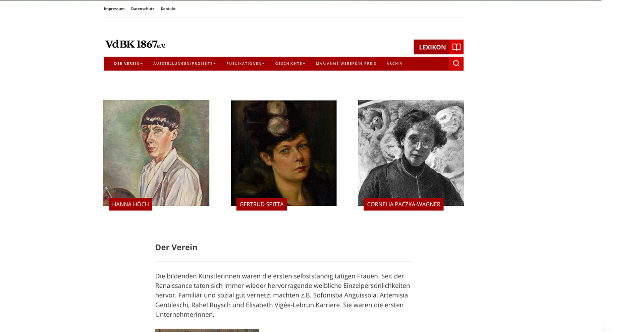
Task: Expand the Geschichte dropdown menu
Action: point(290,64)
